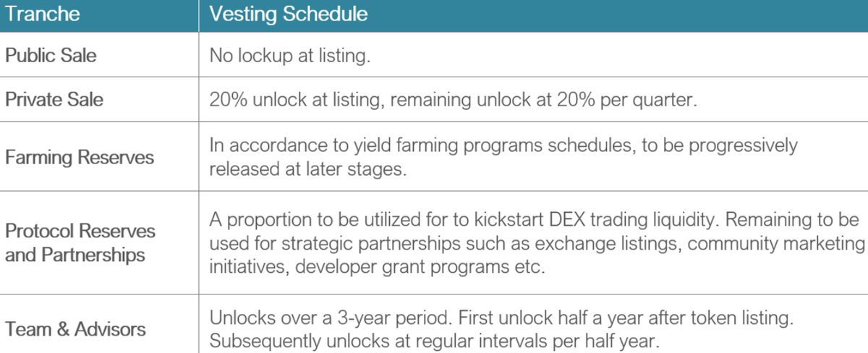Click the Vesting Schedule column header
The width and height of the screenshot is (868, 353).
coord(289,14)
